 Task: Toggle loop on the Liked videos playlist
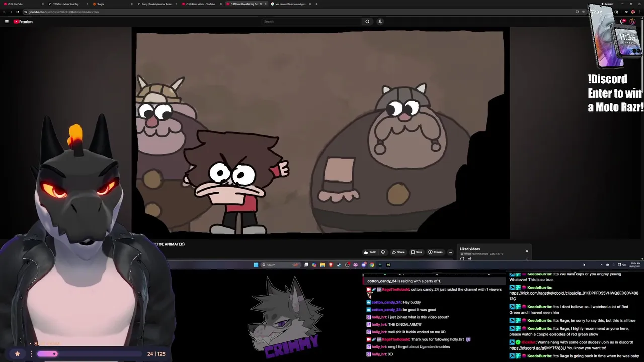point(462,259)
